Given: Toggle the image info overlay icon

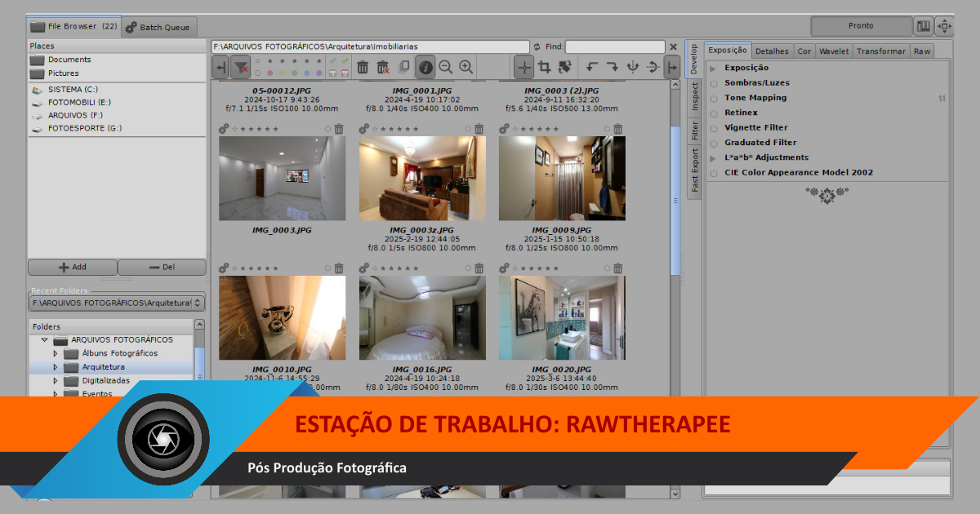Looking at the screenshot, I should pyautogui.click(x=425, y=68).
